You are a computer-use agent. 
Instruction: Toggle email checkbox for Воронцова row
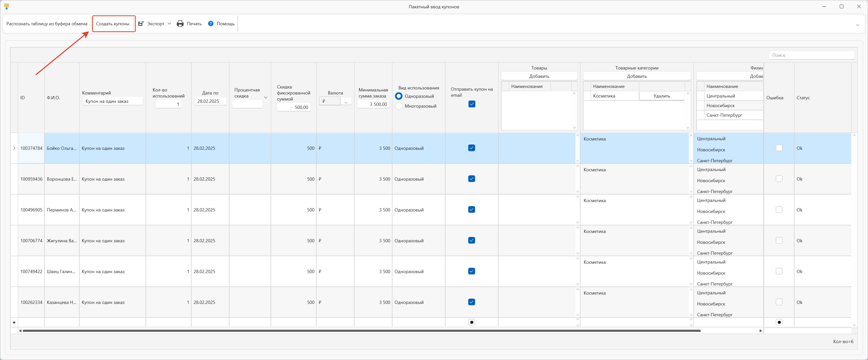click(472, 179)
